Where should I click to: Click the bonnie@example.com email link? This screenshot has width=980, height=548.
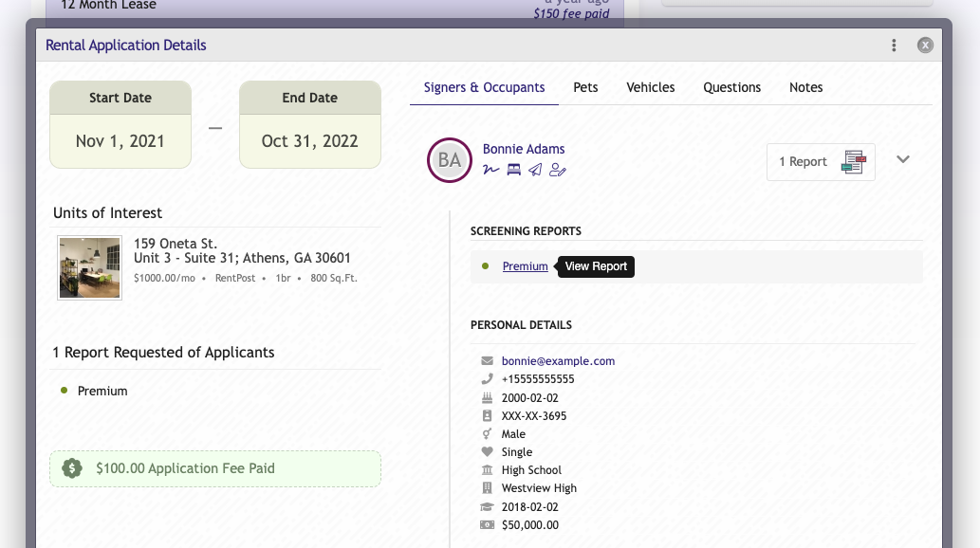(558, 360)
